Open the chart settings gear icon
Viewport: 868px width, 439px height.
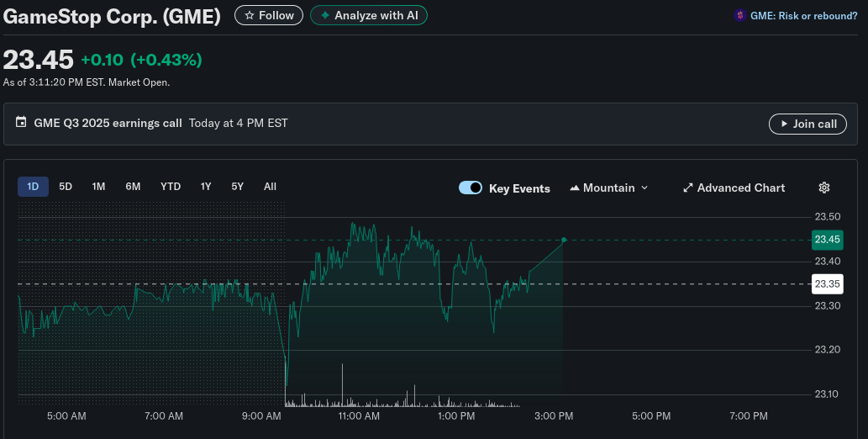tap(824, 188)
